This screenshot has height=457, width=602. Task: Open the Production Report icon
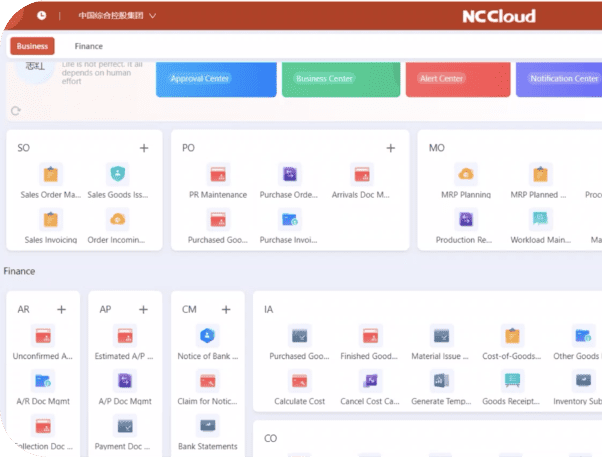point(466,219)
